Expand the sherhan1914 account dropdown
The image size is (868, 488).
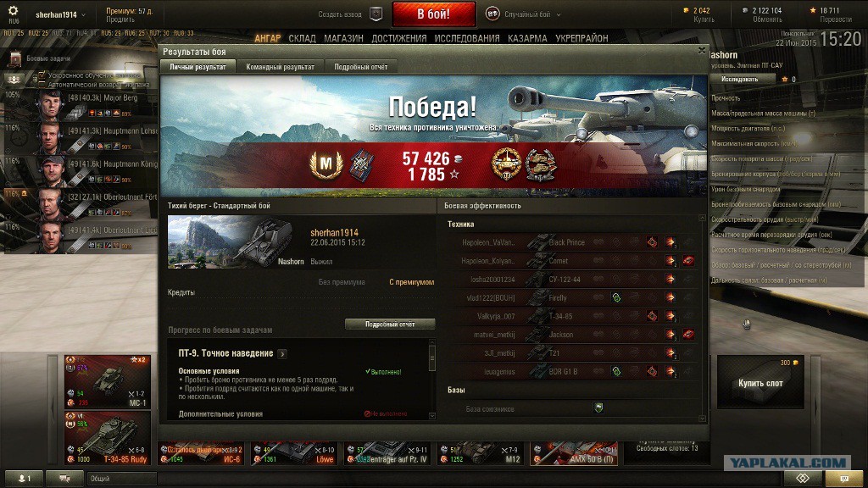(61, 15)
